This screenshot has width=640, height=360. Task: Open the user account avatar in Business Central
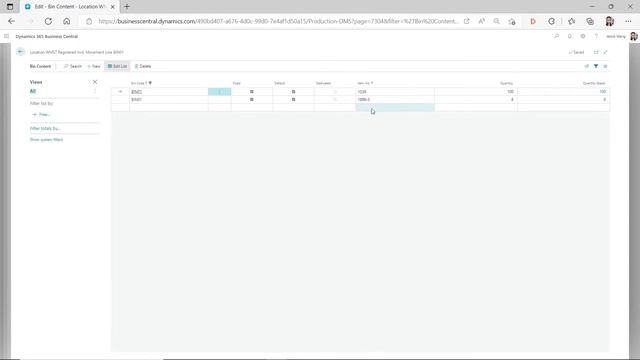click(x=633, y=36)
